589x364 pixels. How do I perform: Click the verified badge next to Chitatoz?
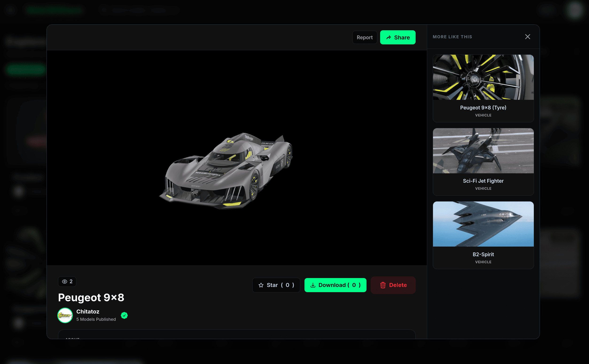(124, 315)
